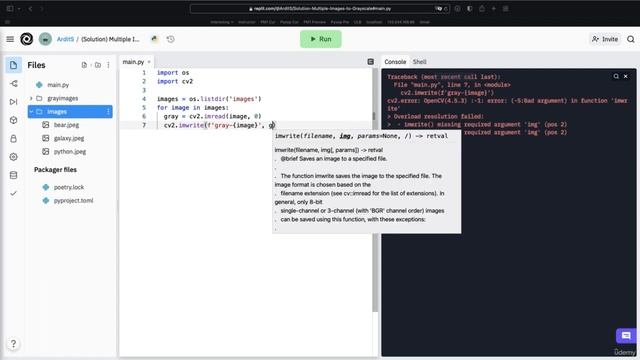640x360 pixels.
Task: Go forward in the browser
Action: [42, 9]
